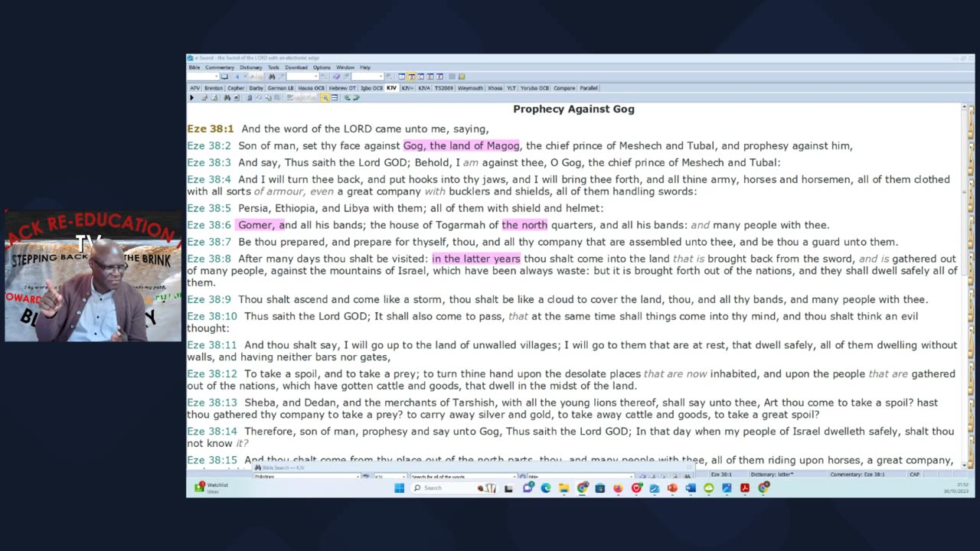Click the binoculars search icon in top toolbar

[x=272, y=77]
